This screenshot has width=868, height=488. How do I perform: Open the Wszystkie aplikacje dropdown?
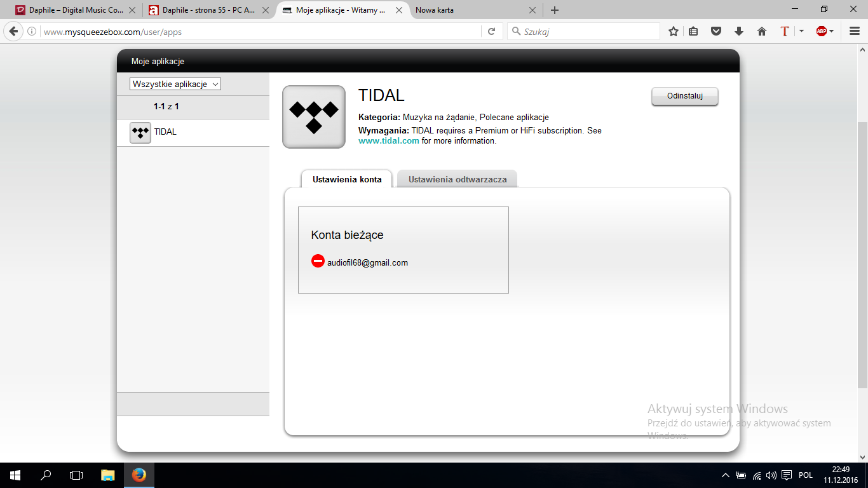tap(175, 84)
